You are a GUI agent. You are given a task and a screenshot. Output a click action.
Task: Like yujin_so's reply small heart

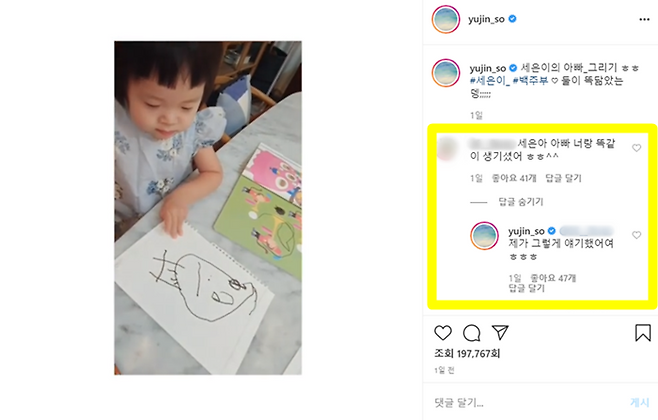(x=637, y=235)
